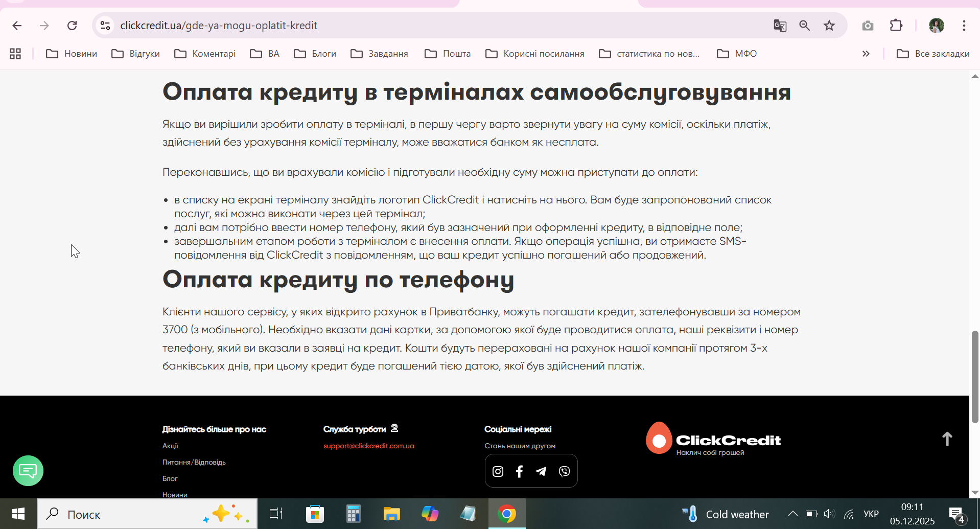Click the page's vertical scrollbar thumb
This screenshot has height=529, width=980.
(974, 377)
